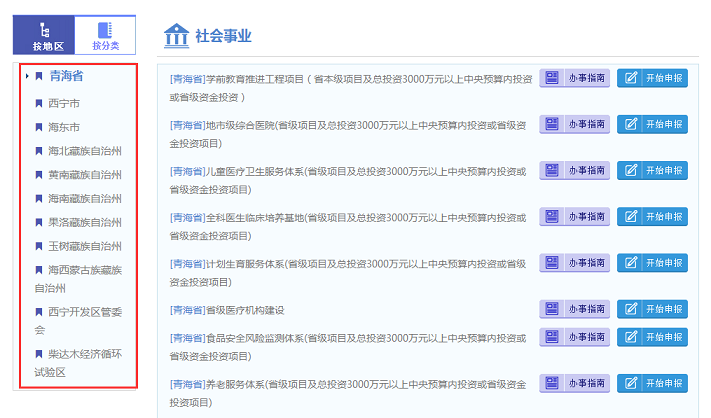Click 开始申报 text for 全科医生临床培养基地
Screen dimensions: 711x418
pos(664,217)
